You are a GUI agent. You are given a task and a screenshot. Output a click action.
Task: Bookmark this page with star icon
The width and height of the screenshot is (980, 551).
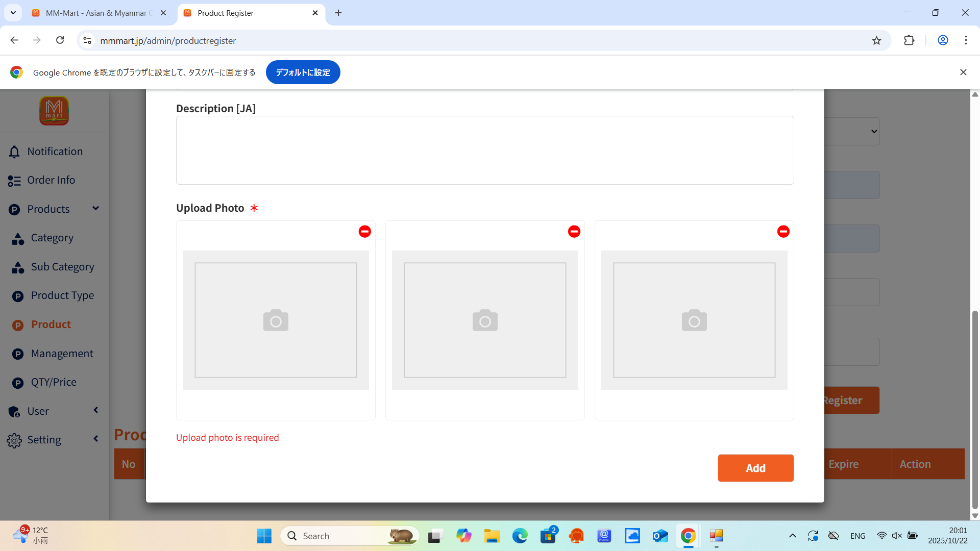(876, 40)
